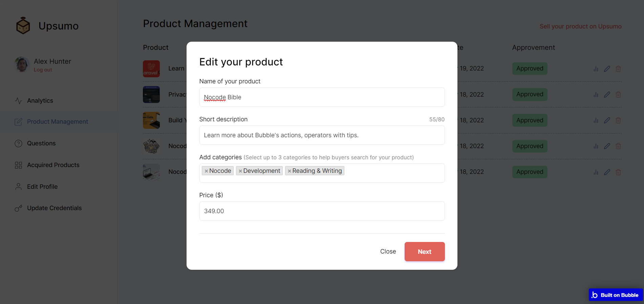
Task: Click edit pencil for the Privacy product row
Action: point(607,95)
